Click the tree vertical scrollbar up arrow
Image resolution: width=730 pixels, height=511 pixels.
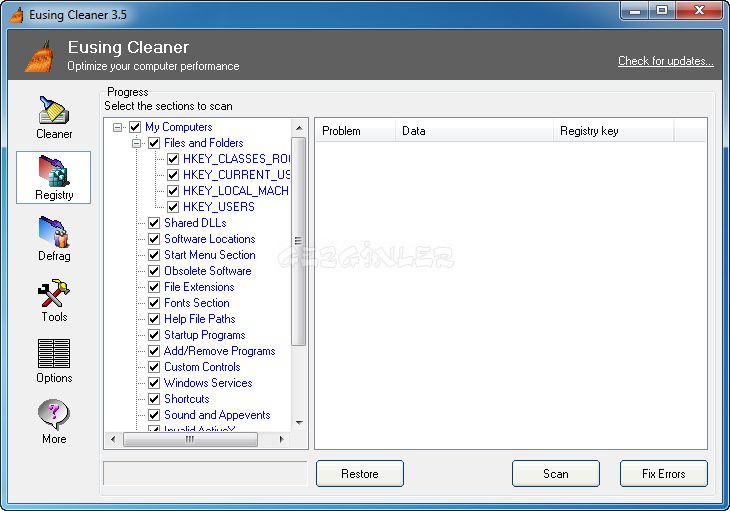(x=299, y=128)
